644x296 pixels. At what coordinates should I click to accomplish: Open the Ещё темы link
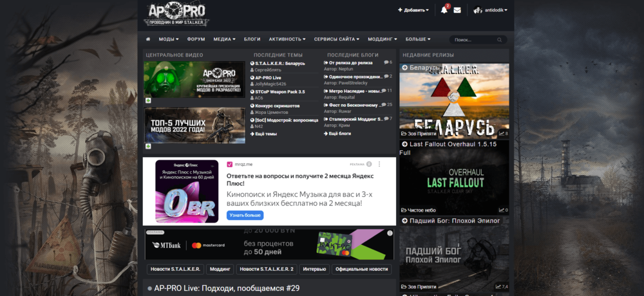pyautogui.click(x=263, y=134)
